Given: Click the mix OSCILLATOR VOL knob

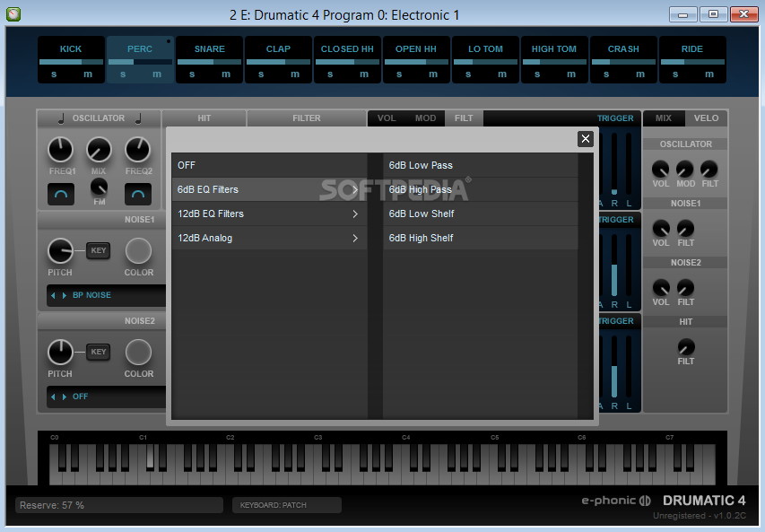Looking at the screenshot, I should tap(661, 169).
